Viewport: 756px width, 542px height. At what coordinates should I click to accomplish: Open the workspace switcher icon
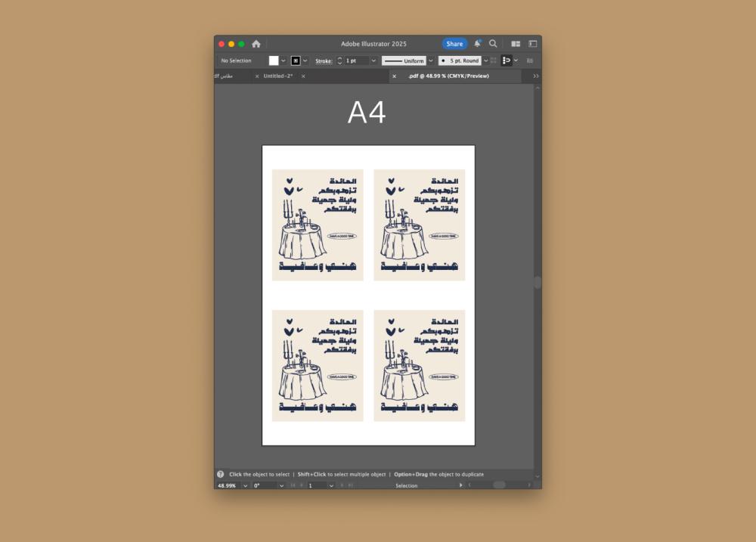pos(532,44)
